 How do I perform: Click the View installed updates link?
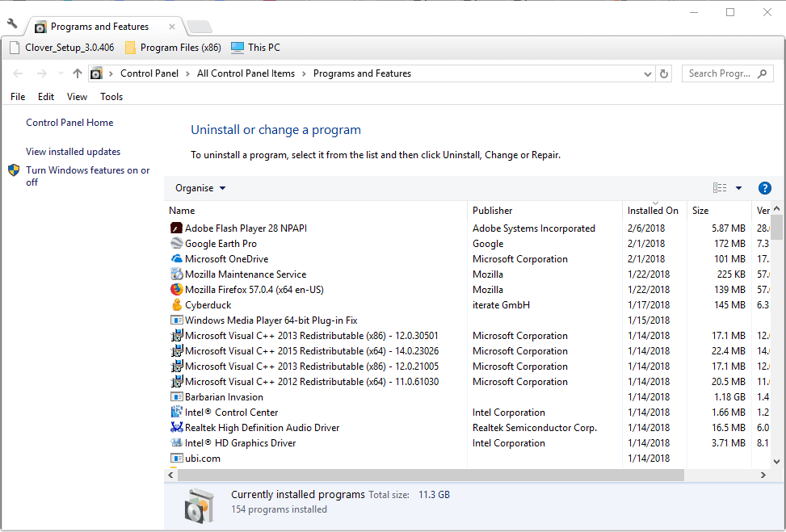(73, 152)
